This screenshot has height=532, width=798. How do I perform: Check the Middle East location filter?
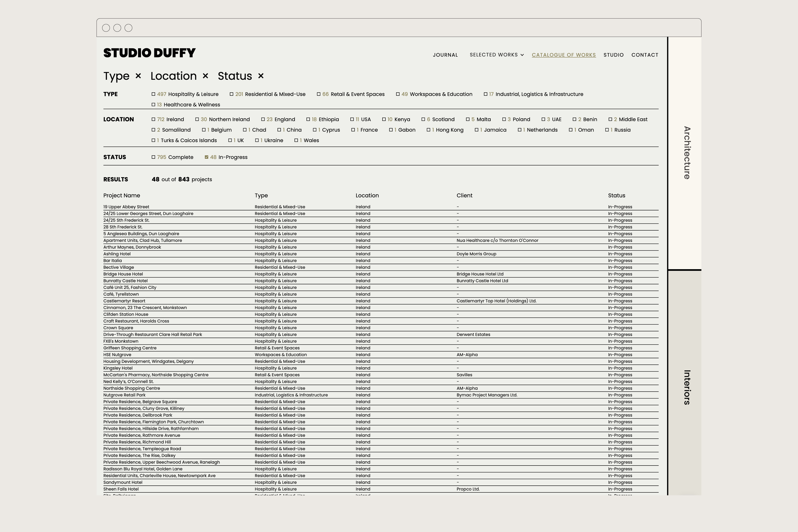click(610, 119)
